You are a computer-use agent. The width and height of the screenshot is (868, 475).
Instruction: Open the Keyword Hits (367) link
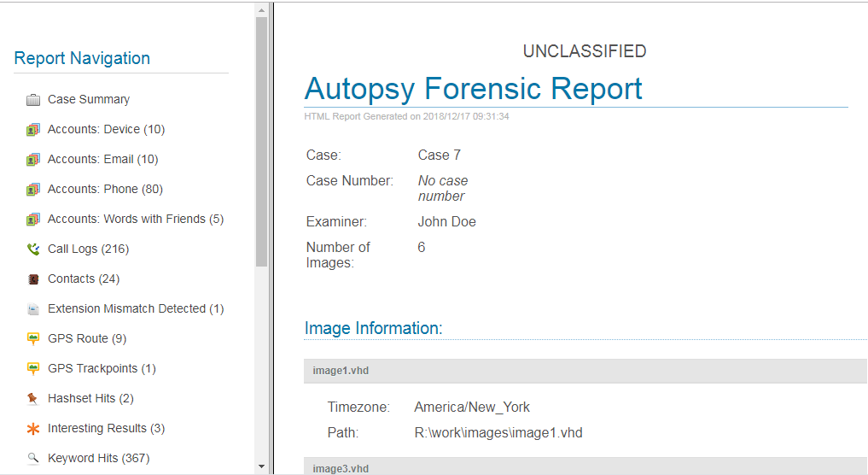[x=98, y=458]
